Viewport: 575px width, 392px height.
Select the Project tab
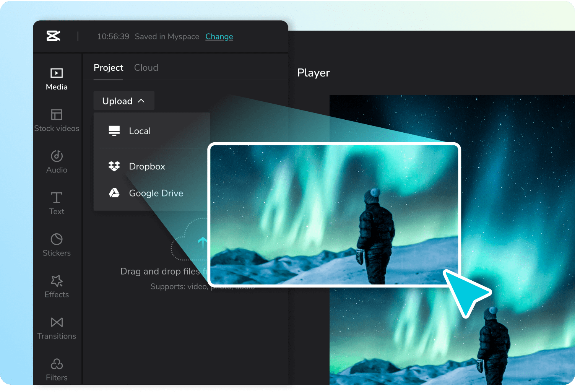click(x=108, y=67)
